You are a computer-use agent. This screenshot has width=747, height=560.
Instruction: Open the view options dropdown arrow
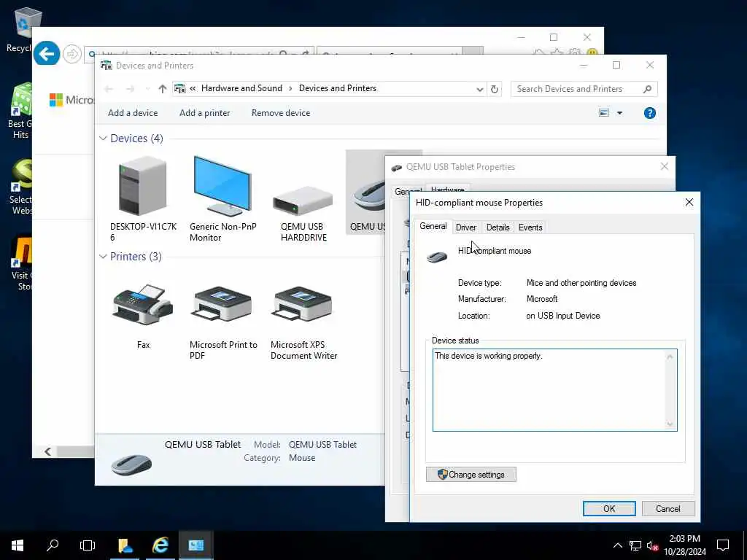point(619,113)
